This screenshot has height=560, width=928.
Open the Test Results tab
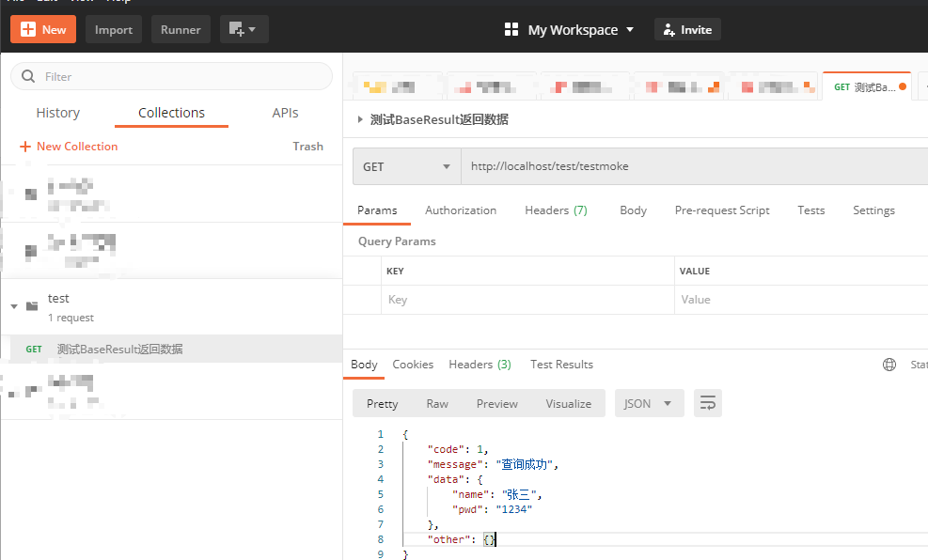pos(561,365)
